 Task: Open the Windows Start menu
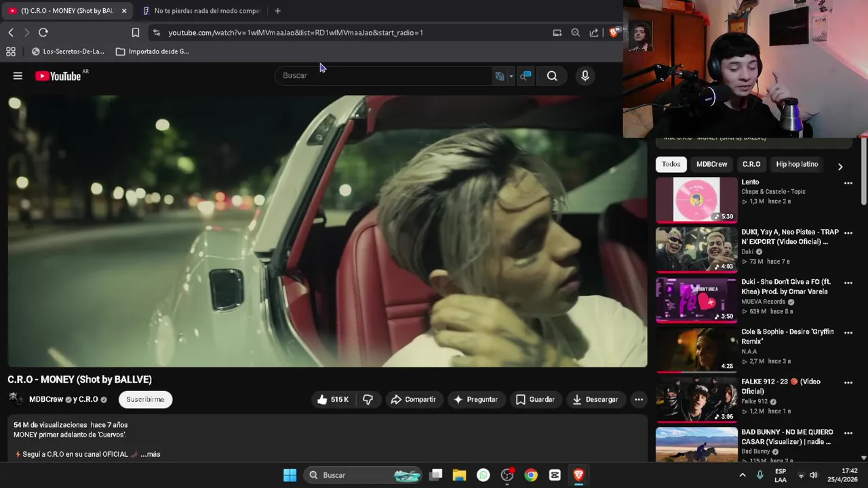tap(290, 475)
